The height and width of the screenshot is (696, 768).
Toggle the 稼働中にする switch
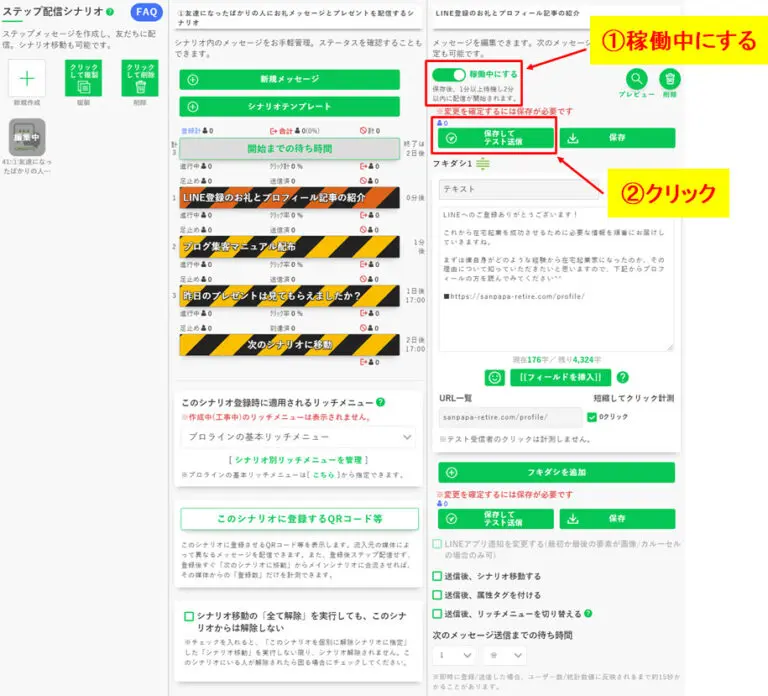(x=449, y=74)
